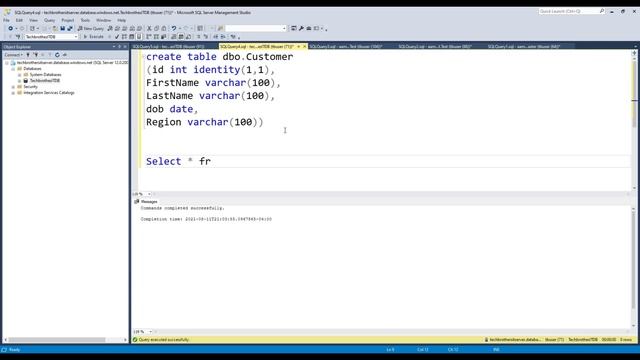Open the View menu

click(x=33, y=20)
